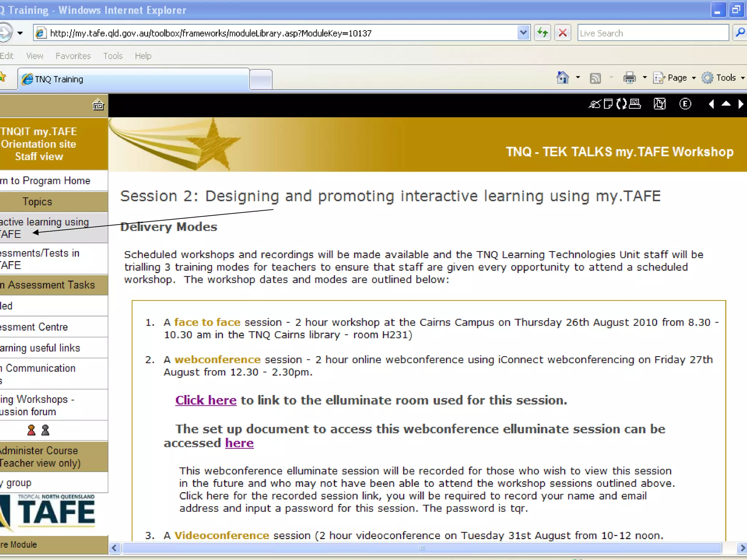Click the Stop red X button
This screenshot has width=747, height=560.
562,33
